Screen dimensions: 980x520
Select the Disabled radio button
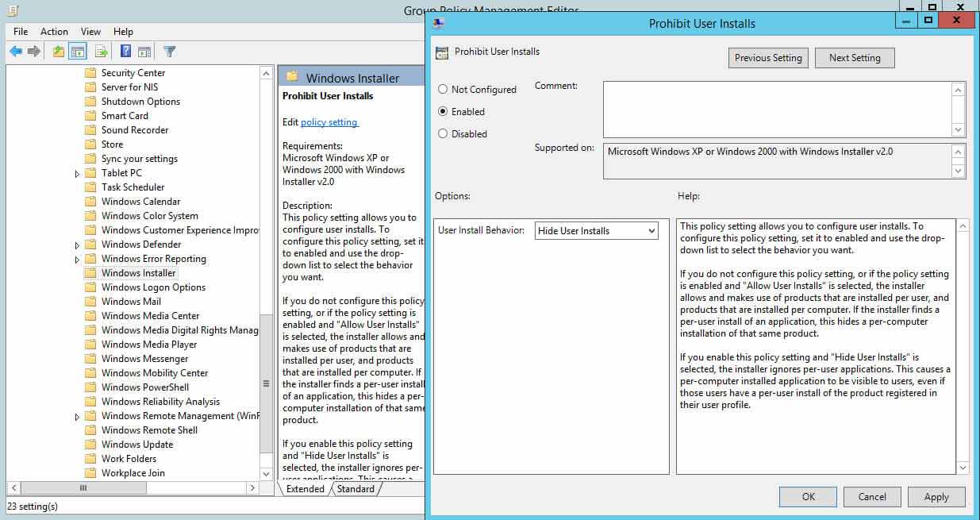443,134
